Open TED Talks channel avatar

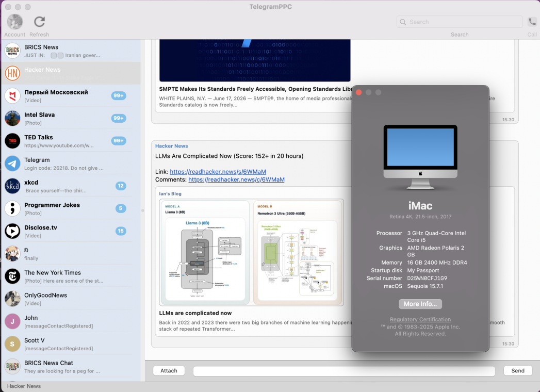pos(12,141)
